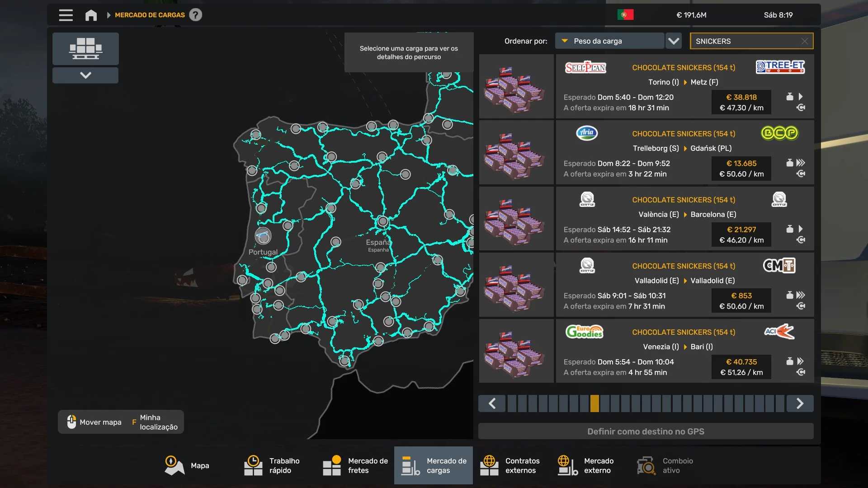Go to next cargo list page
The width and height of the screenshot is (868, 488).
click(x=800, y=404)
